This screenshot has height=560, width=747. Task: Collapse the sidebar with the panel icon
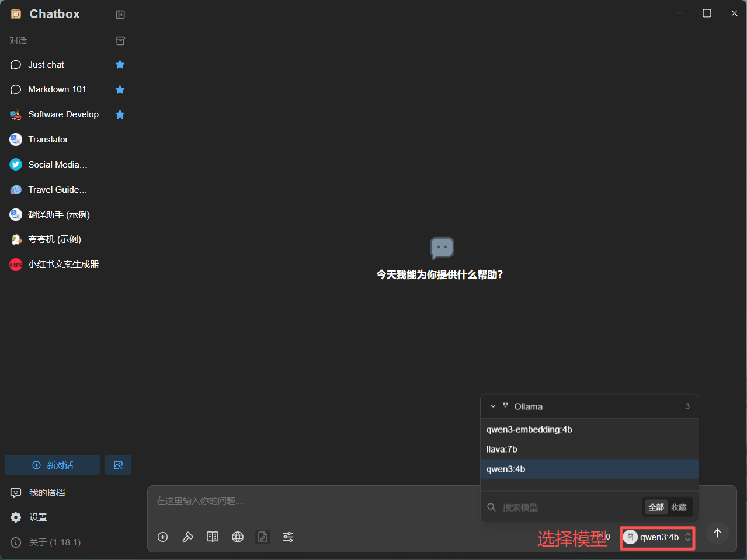pyautogui.click(x=120, y=15)
